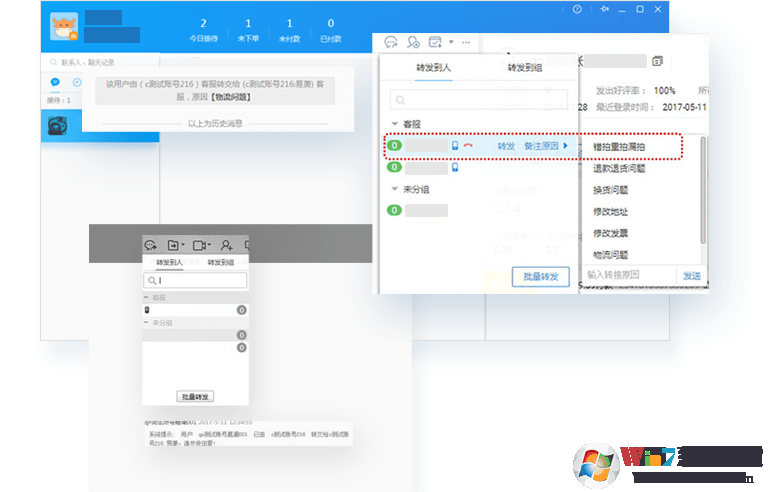Click the forward chat icon in small gray toolbar
770x492 pixels.
pos(150,245)
